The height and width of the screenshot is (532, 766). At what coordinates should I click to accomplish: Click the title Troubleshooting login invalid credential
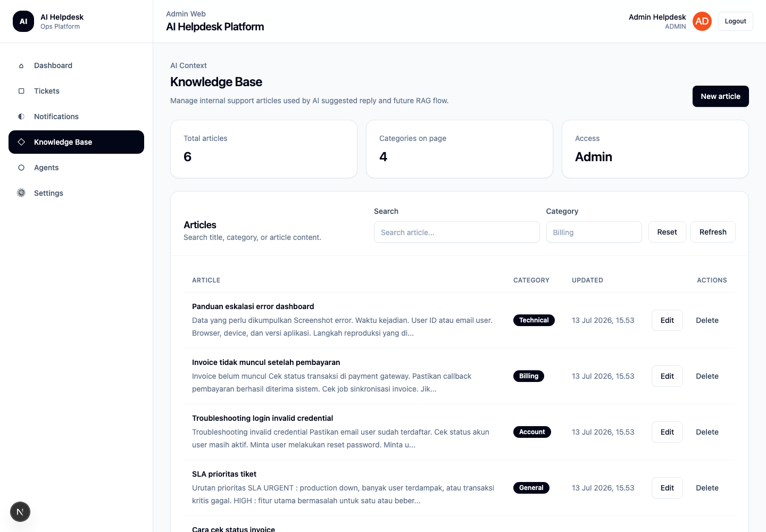[262, 418]
